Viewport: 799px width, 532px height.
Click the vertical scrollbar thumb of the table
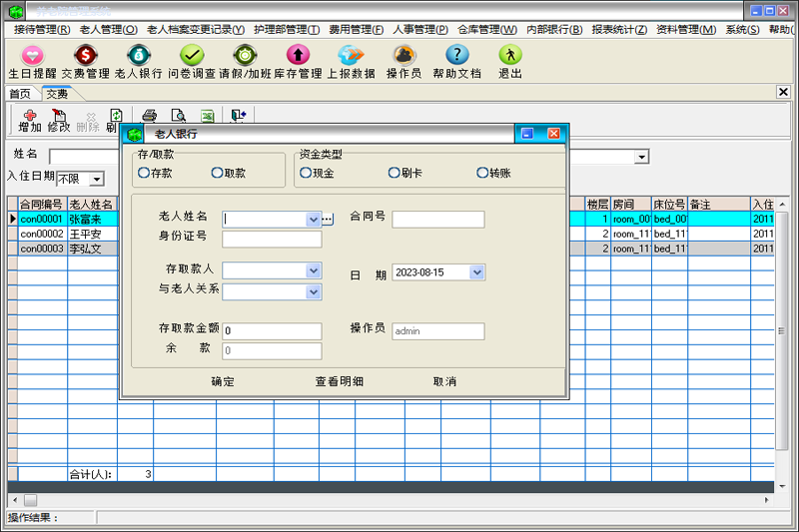point(781,331)
